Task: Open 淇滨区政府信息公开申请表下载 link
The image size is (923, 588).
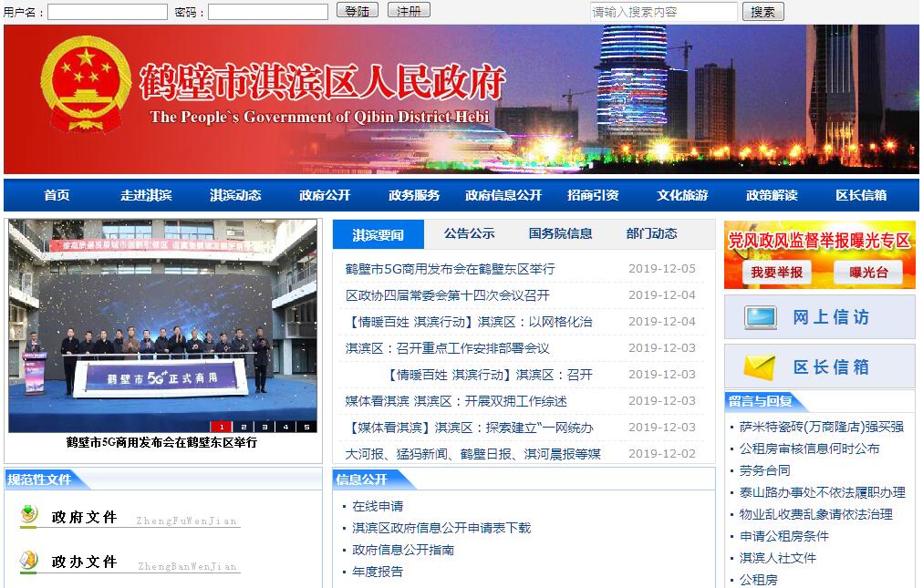Action: 441,528
